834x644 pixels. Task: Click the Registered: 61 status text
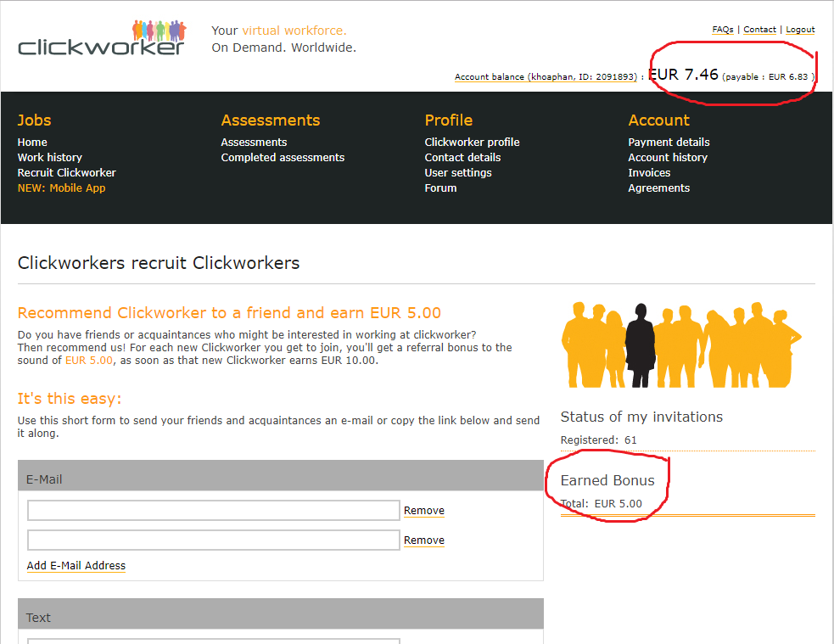point(598,440)
